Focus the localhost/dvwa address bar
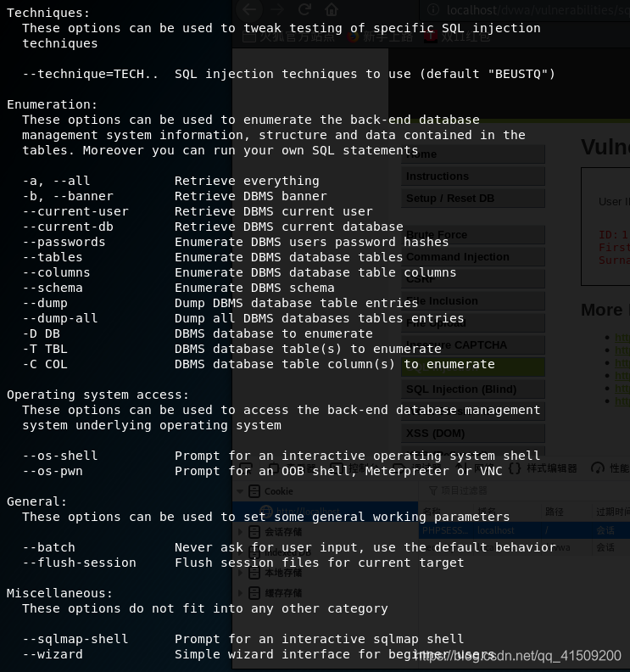 click(x=525, y=10)
